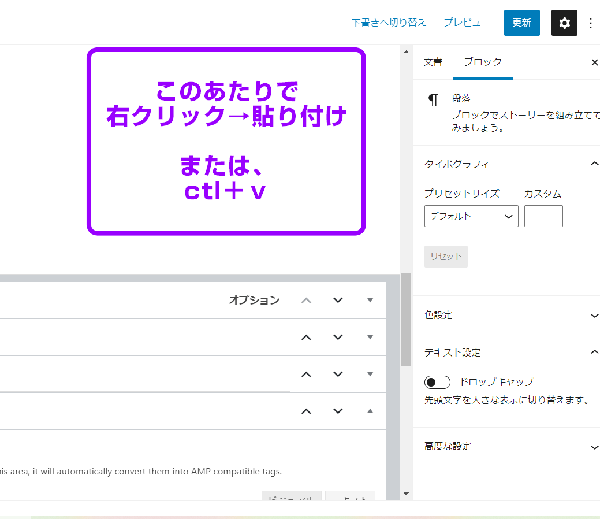The image size is (600, 519).
Task: Open the プリセットサイズ dropdown
Action: pyautogui.click(x=470, y=216)
